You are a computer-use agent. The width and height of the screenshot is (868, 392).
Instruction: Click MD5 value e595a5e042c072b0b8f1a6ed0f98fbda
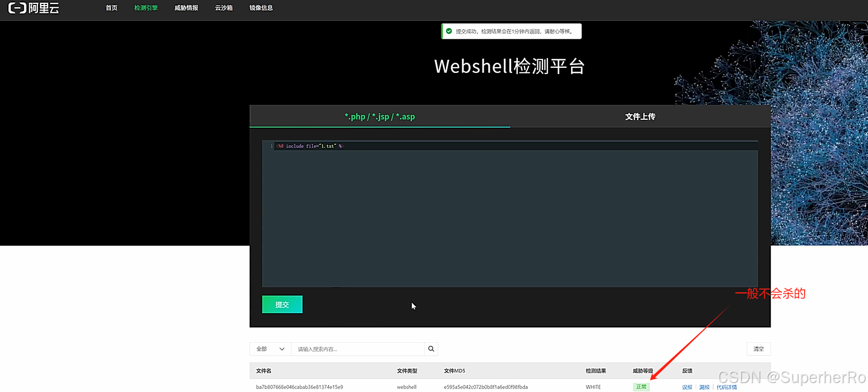(x=486, y=387)
